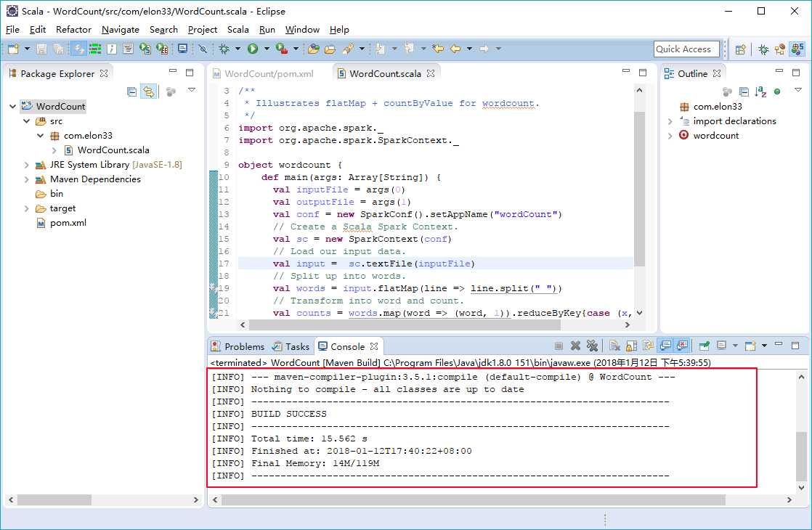This screenshot has width=812, height=530.
Task: Remove the terminated launch from Console
Action: point(575,345)
